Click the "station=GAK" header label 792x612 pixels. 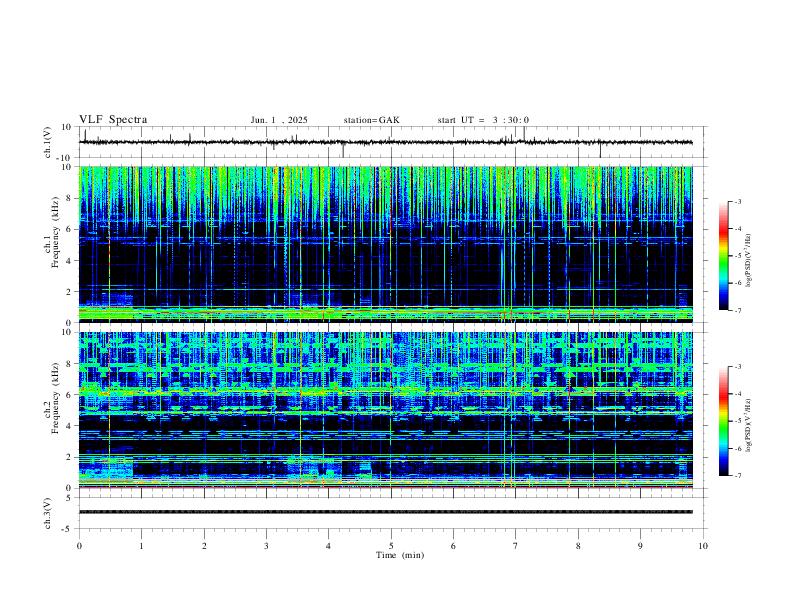(x=371, y=120)
